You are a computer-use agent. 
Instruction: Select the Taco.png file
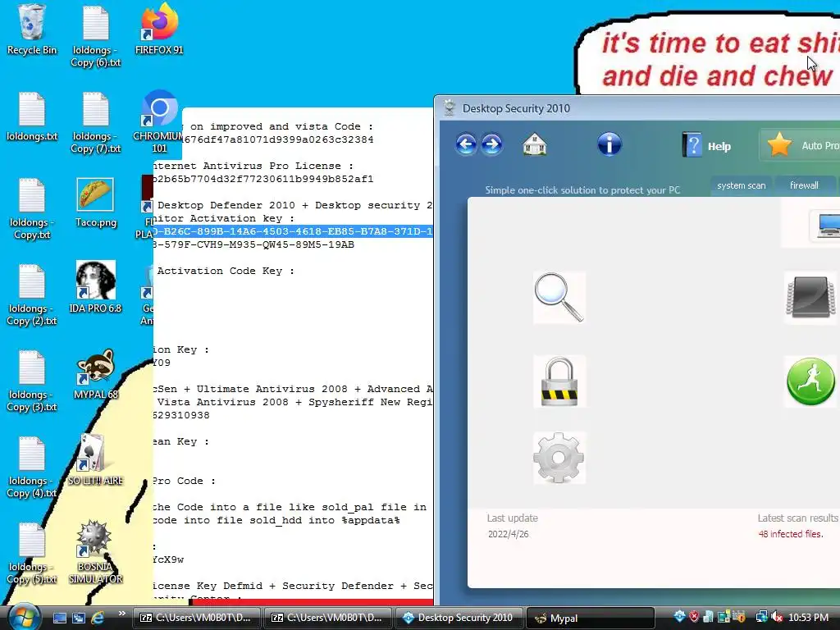pyautogui.click(x=95, y=203)
